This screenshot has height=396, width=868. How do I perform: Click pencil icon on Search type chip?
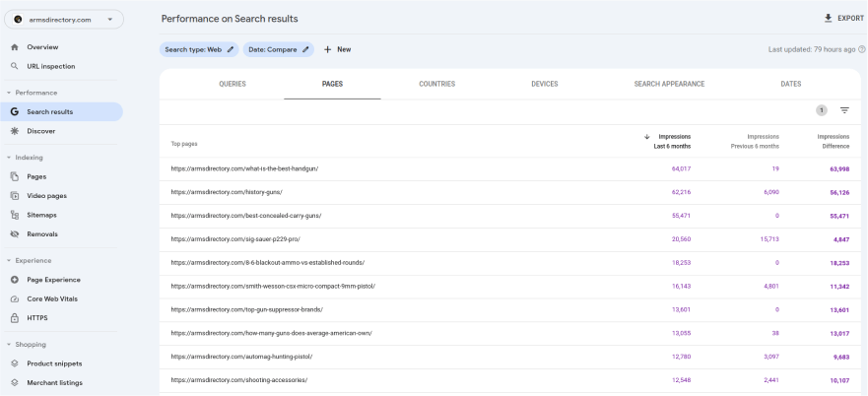231,49
